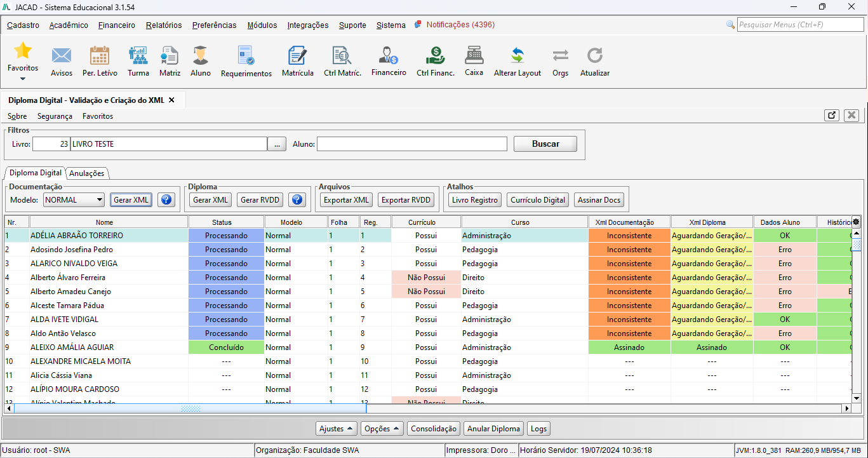Close the Diploma Digital tab
This screenshot has width=868, height=458.
[171, 100]
